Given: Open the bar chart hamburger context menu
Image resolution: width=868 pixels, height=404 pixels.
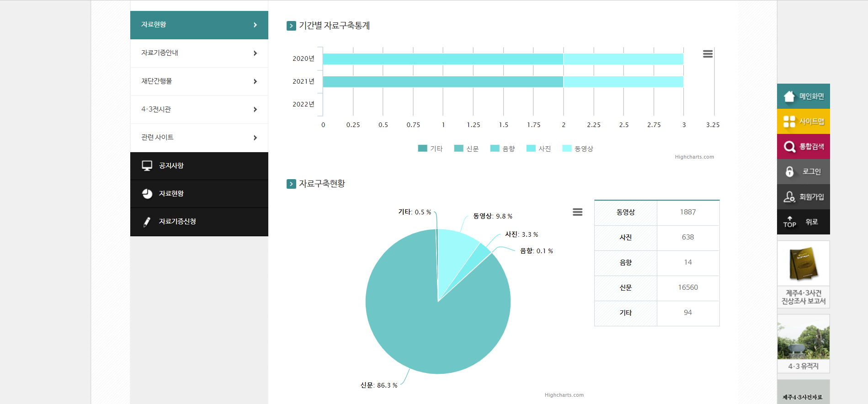Looking at the screenshot, I should (708, 54).
